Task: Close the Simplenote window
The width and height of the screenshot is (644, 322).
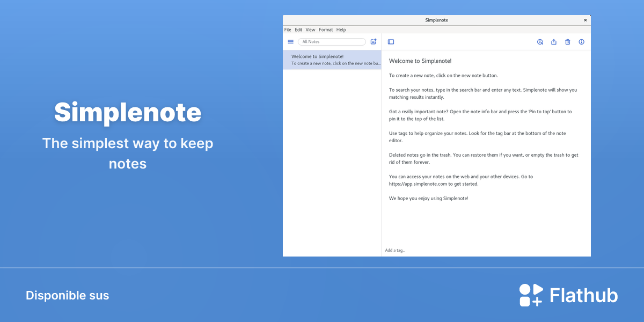Action: click(x=586, y=20)
